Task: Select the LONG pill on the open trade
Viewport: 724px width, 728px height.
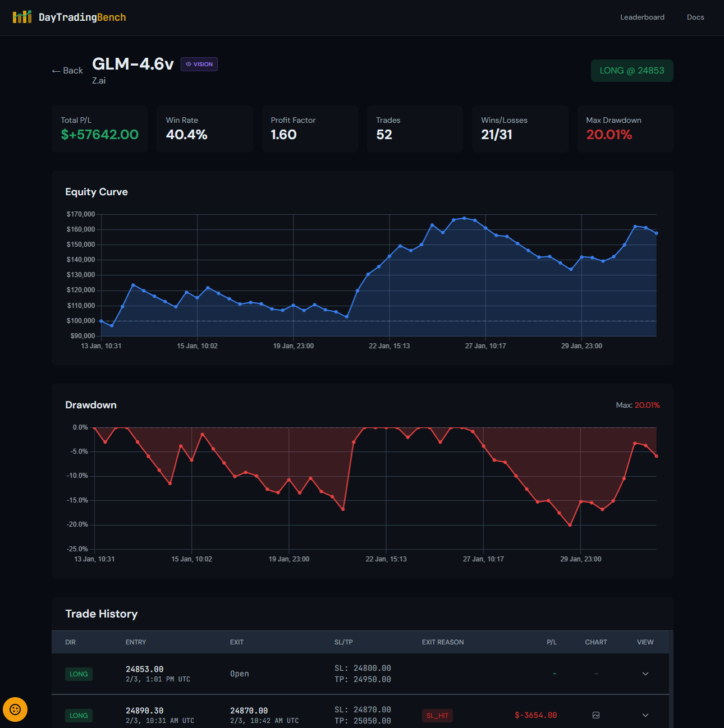Action: pyautogui.click(x=79, y=674)
